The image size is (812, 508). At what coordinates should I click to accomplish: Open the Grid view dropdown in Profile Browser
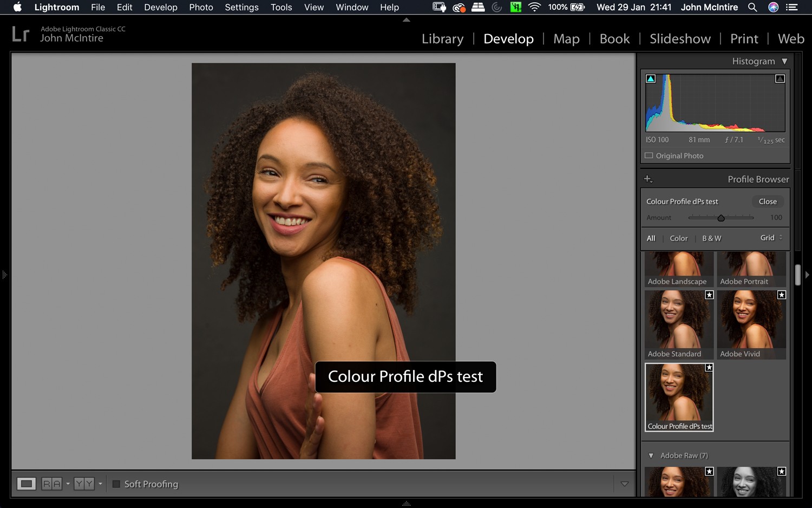click(770, 238)
